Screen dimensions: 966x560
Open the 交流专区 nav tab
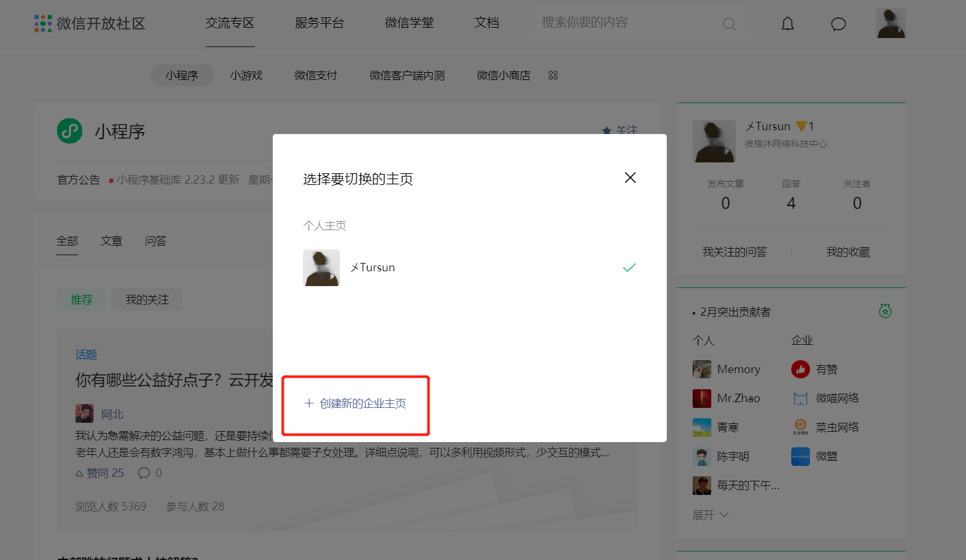coord(230,23)
